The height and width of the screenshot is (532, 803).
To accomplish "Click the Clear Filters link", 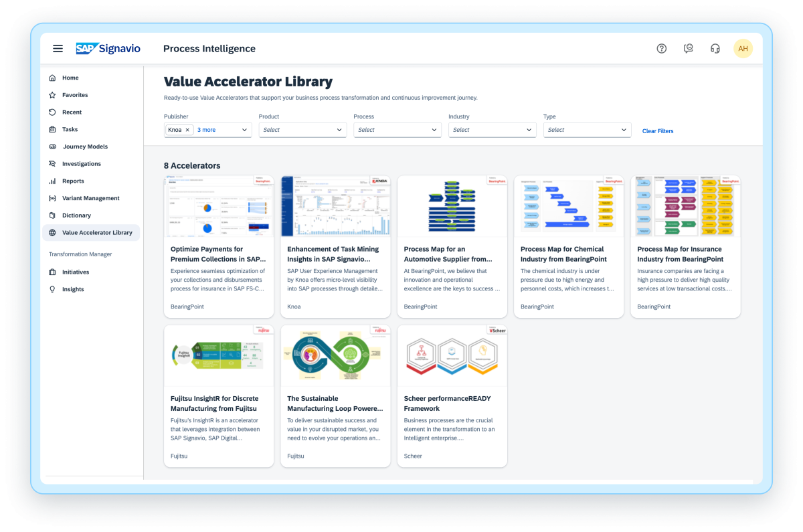I will pyautogui.click(x=657, y=131).
